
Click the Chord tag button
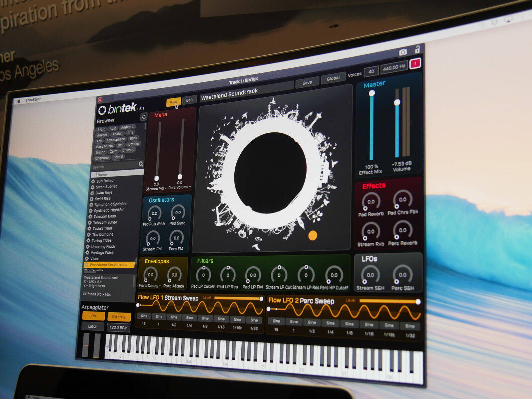tap(118, 157)
